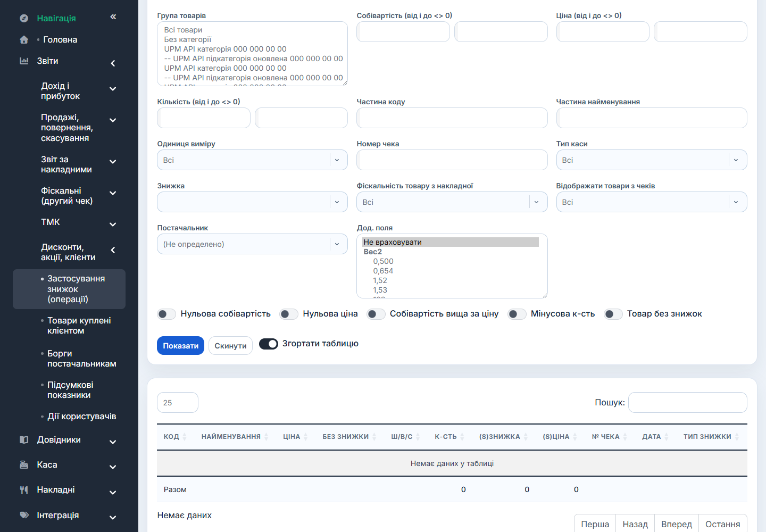Click the Показати button
The height and width of the screenshot is (532, 766).
tap(180, 346)
